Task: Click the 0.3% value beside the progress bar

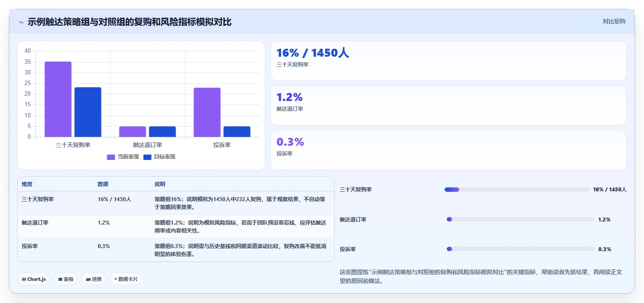Action: click(x=605, y=249)
